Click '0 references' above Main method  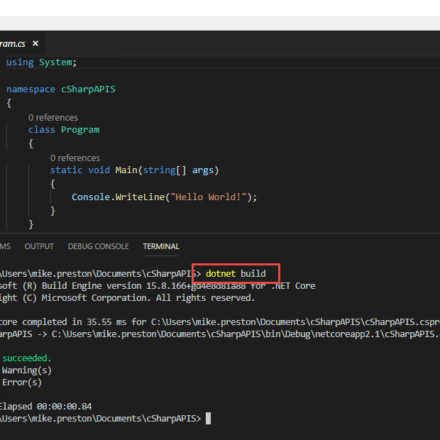[x=75, y=158]
